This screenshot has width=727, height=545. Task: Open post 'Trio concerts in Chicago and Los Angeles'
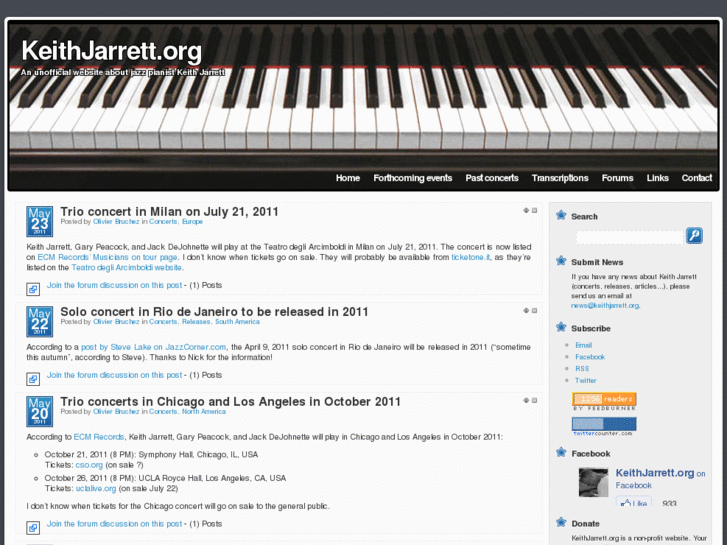click(230, 402)
